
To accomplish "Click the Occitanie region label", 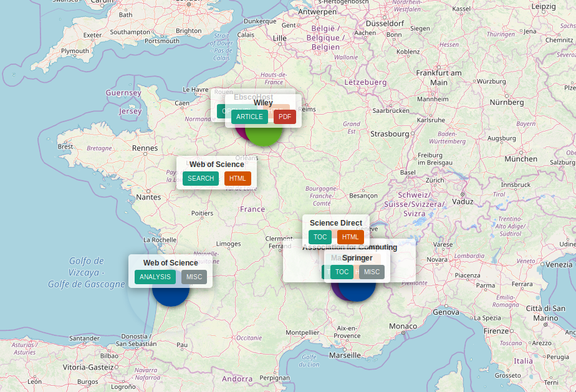I will [249, 338].
